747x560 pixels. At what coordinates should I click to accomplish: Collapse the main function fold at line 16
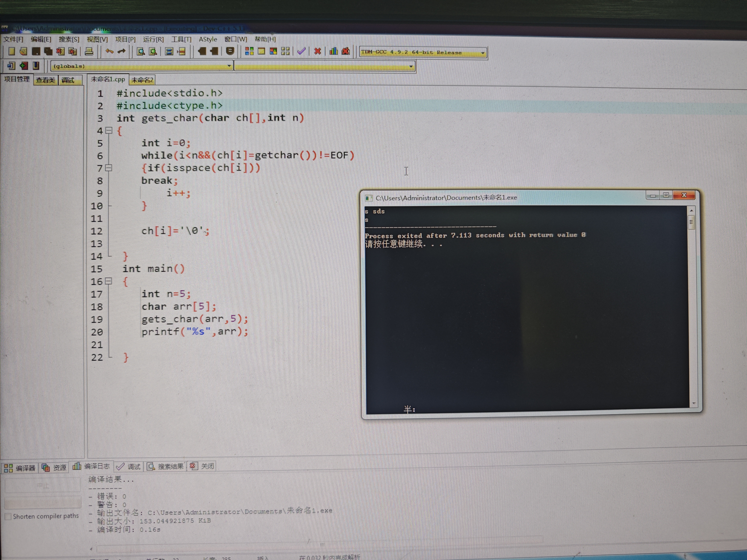(x=109, y=281)
